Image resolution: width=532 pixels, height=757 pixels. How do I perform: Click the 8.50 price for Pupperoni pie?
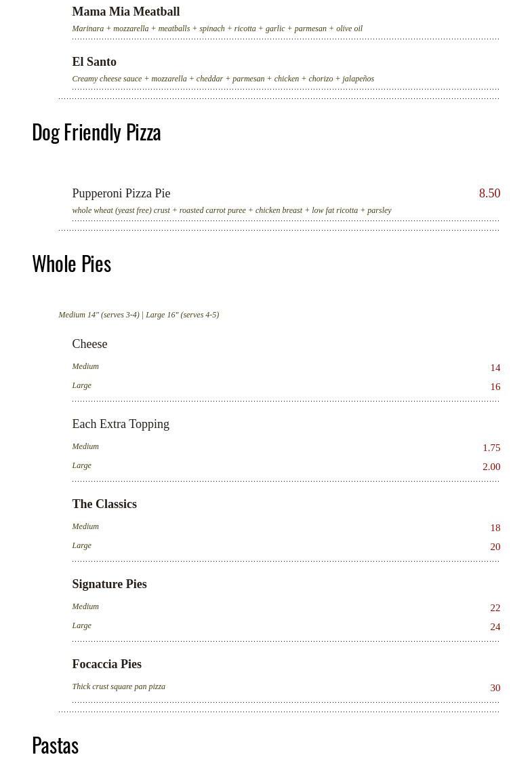coord(489,193)
